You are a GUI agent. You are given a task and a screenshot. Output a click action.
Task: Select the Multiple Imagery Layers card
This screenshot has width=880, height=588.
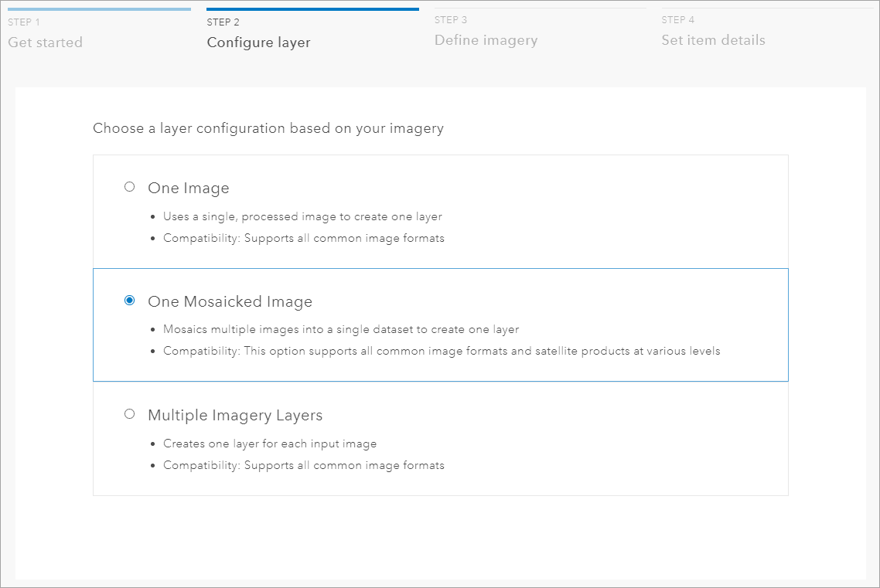point(441,439)
